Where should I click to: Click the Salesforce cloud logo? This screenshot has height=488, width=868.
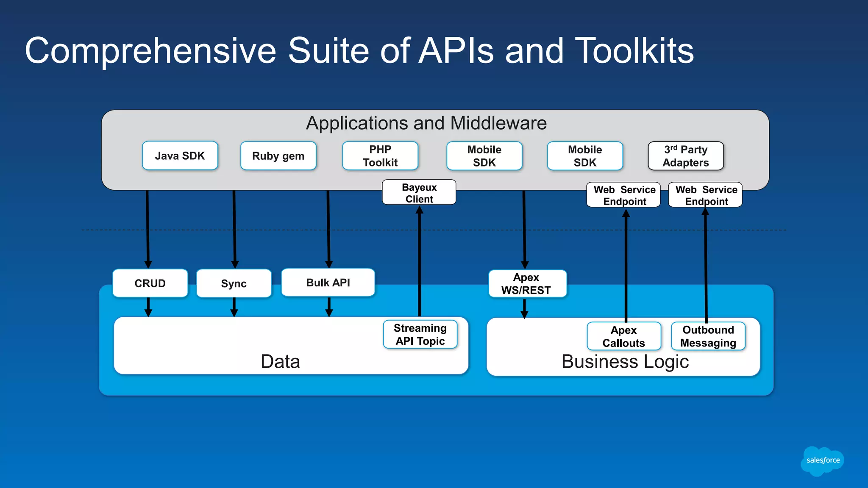822,460
